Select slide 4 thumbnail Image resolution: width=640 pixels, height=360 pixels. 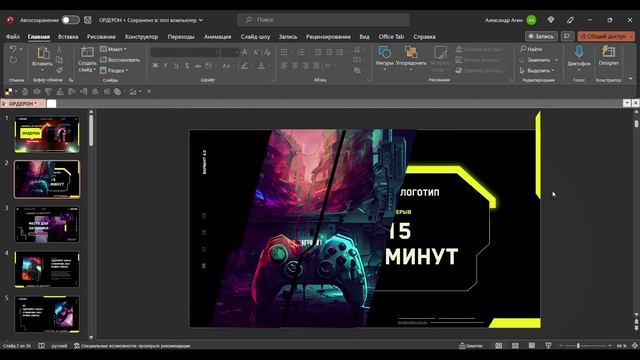pyautogui.click(x=47, y=269)
